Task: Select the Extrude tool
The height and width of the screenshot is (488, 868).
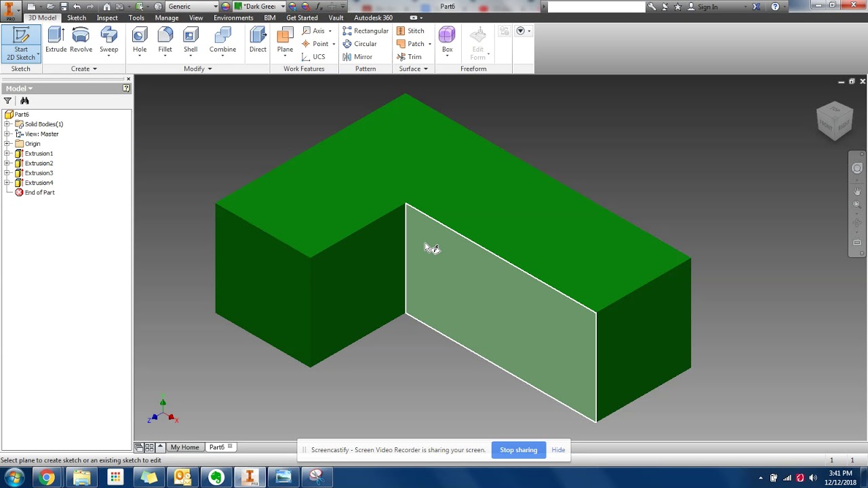Action: 56,40
